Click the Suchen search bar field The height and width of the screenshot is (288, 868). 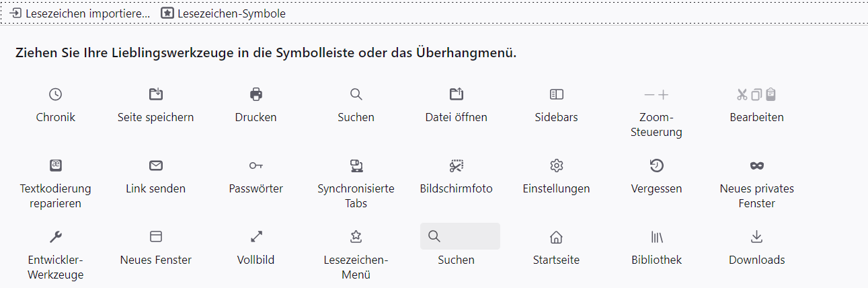point(460,236)
